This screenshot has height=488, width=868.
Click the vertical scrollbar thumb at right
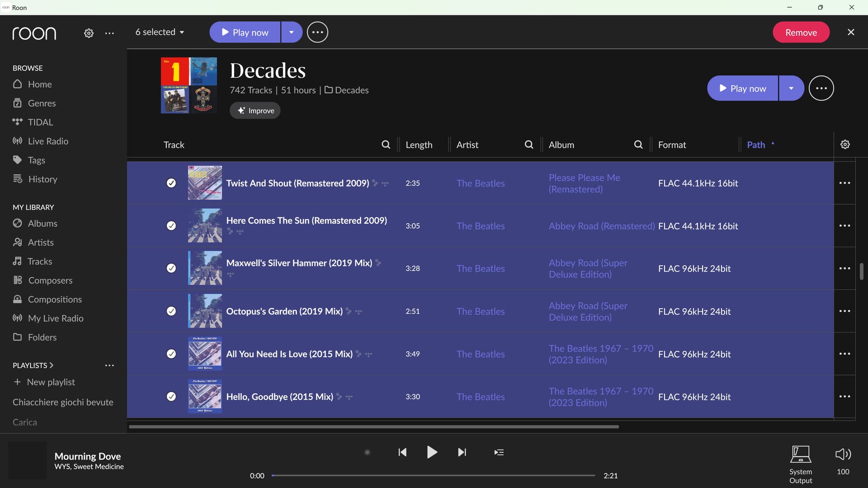coord(861,272)
